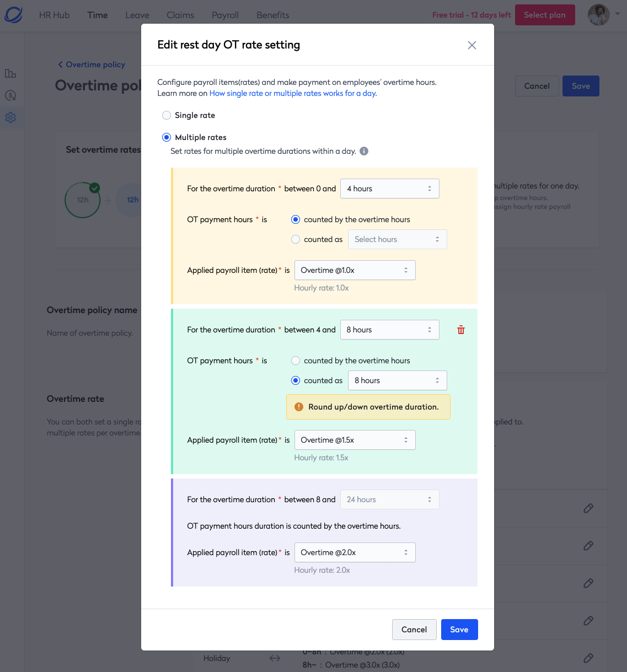Open How single rate or multiple rates works link

293,93
